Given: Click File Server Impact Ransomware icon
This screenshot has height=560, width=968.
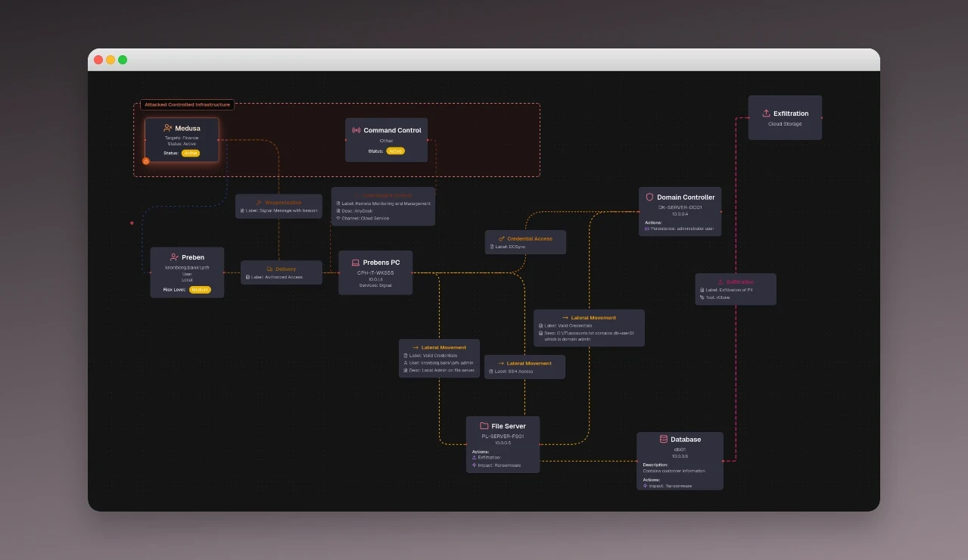Looking at the screenshot, I should [x=474, y=465].
